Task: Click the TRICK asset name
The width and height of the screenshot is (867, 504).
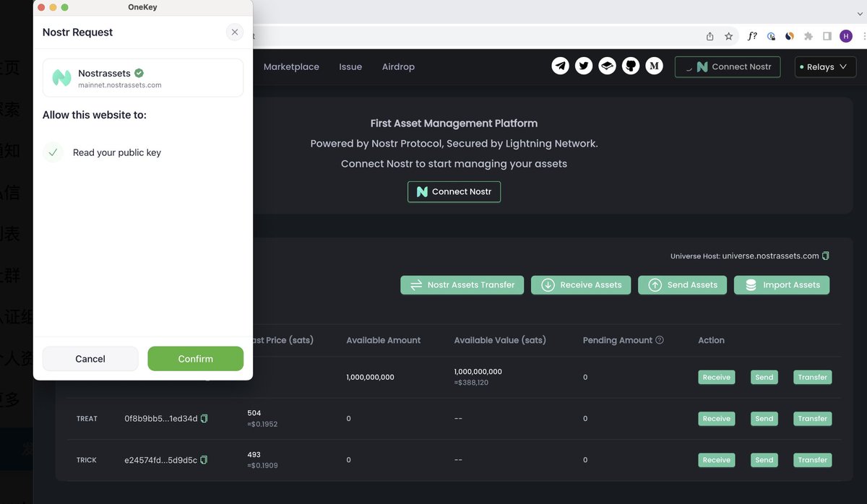Action: coord(87,460)
